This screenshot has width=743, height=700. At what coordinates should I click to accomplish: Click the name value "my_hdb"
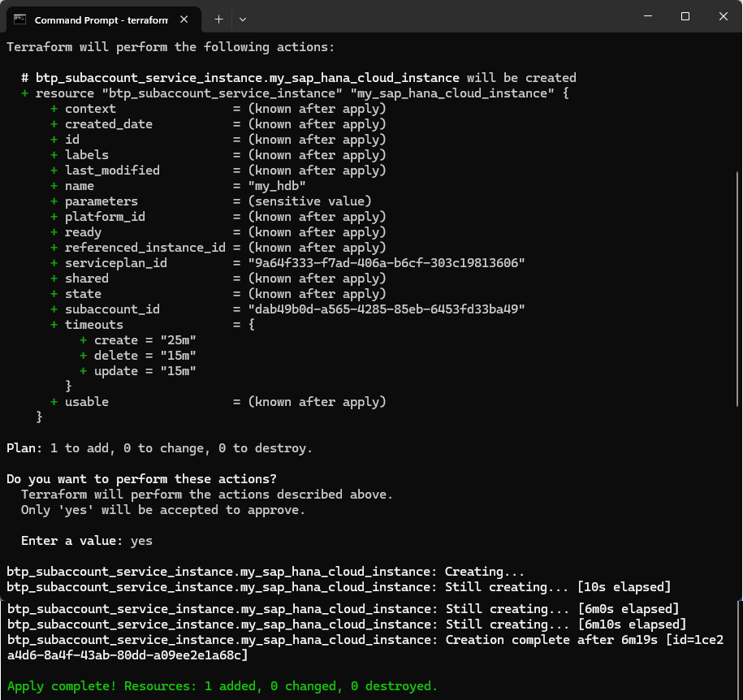pyautogui.click(x=277, y=186)
